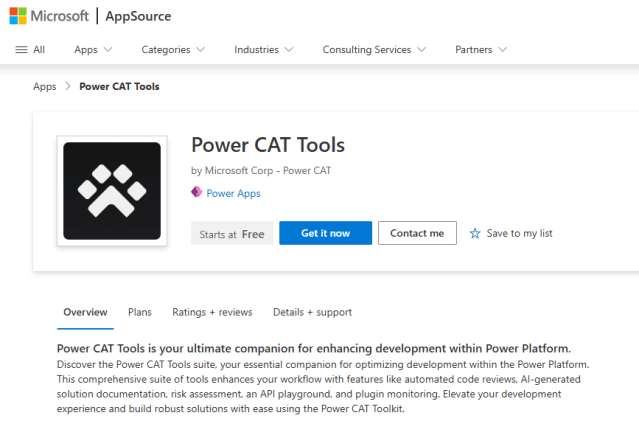The image size is (639, 421).
Task: Click the Save to my list star
Action: pyautogui.click(x=475, y=233)
